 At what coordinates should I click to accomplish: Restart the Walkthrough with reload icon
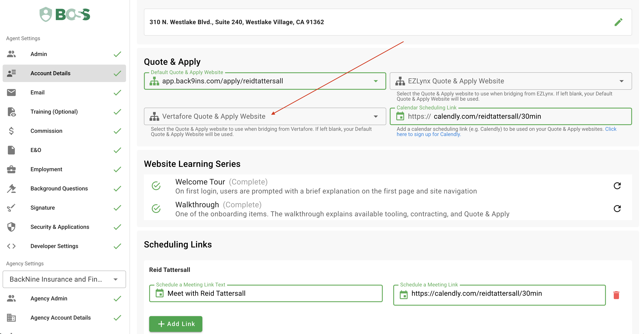click(x=617, y=209)
